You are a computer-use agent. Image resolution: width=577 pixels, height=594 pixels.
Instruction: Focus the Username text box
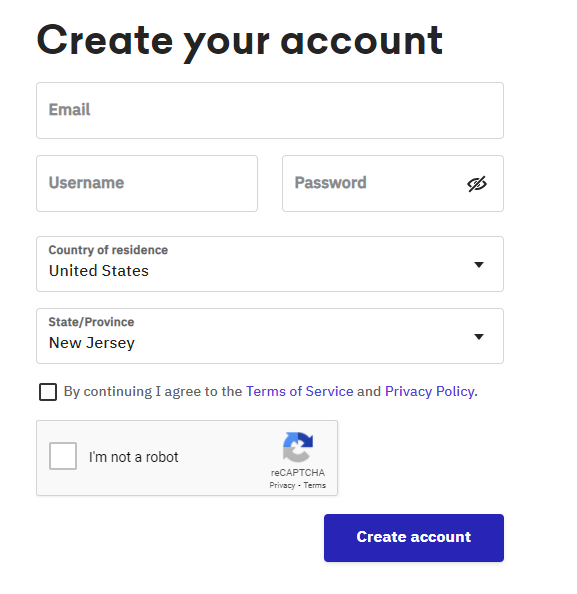[147, 183]
